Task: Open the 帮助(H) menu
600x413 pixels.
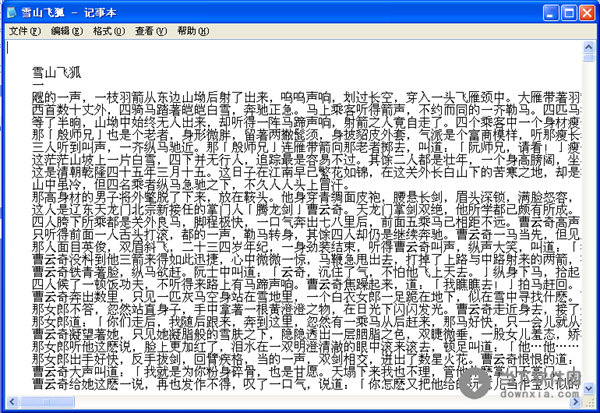Action: [193, 31]
